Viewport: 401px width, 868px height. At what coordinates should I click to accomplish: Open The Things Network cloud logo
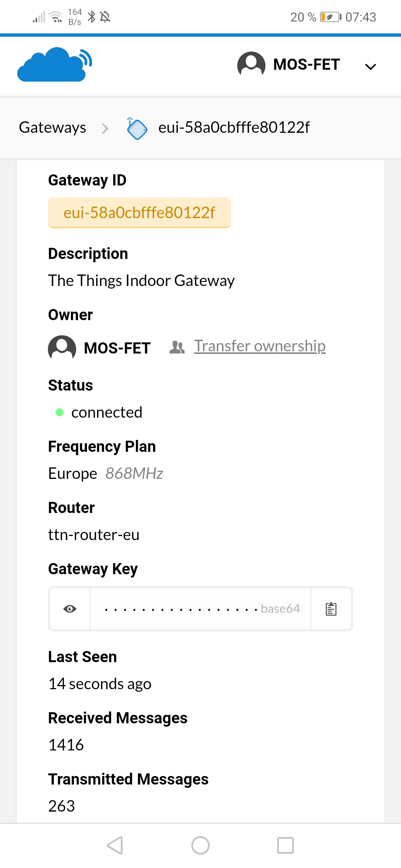point(55,65)
